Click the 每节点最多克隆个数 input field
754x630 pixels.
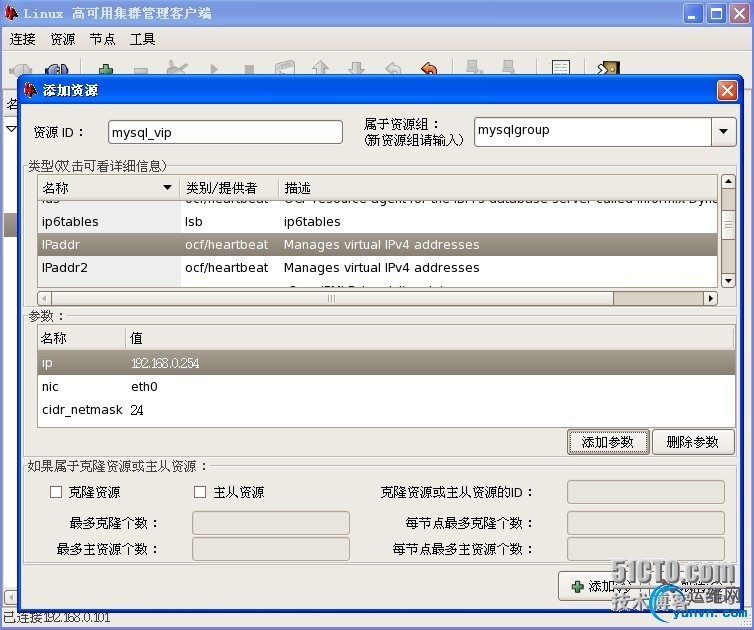[x=645, y=523]
